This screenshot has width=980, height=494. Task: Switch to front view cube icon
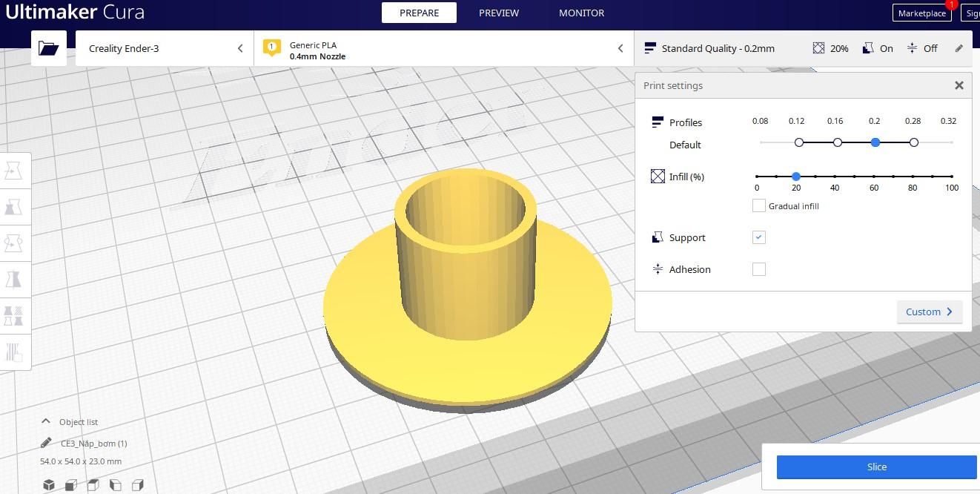[71, 484]
